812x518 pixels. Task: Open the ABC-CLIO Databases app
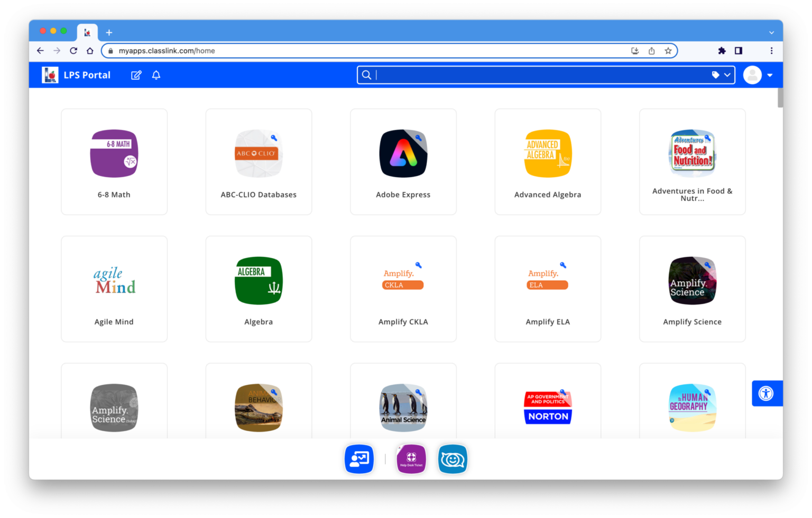[x=259, y=162]
